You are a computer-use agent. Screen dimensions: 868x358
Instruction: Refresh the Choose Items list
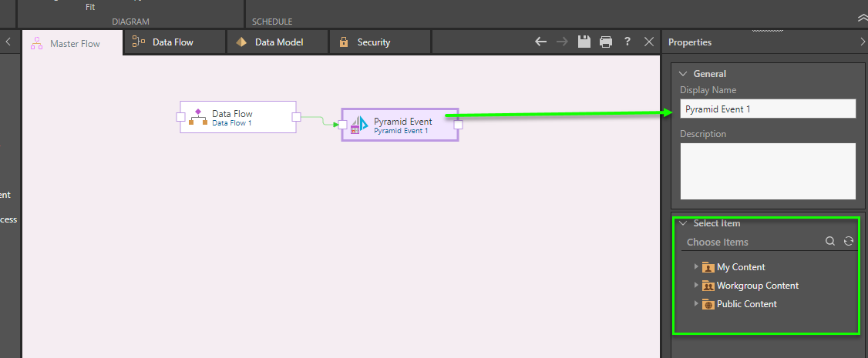849,241
